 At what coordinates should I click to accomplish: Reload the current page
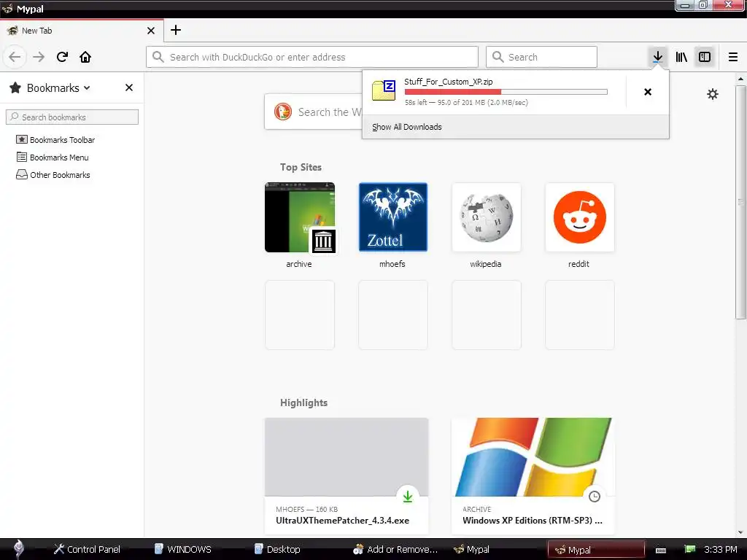pos(63,57)
